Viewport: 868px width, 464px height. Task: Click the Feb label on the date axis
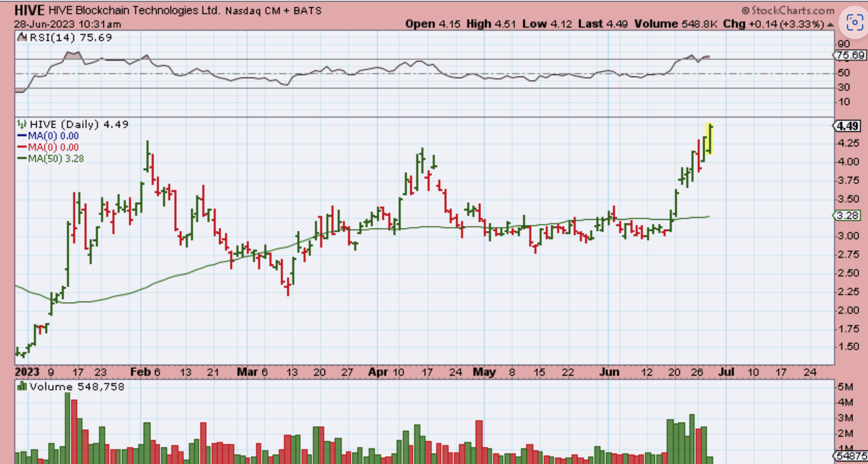[x=140, y=372]
